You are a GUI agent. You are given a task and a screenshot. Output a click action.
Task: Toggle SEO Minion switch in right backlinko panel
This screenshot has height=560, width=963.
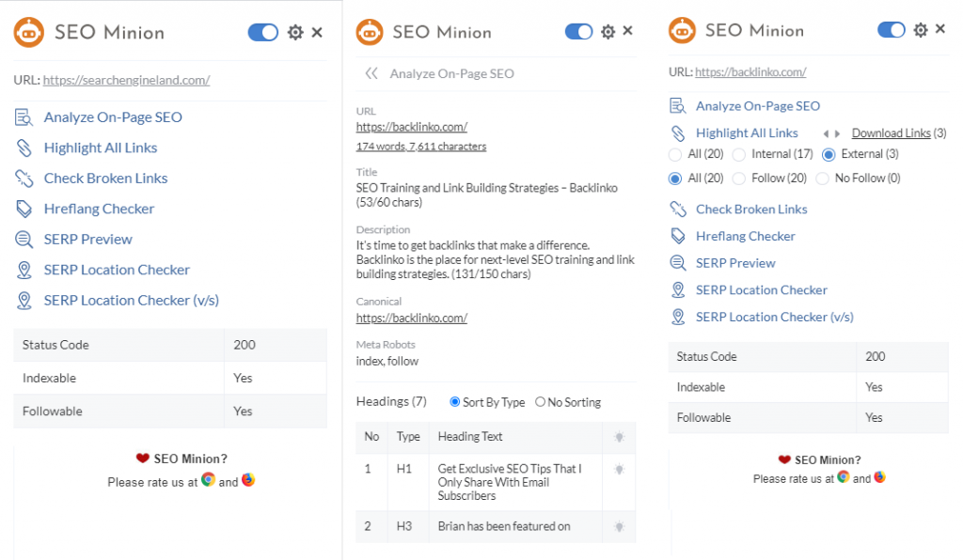[892, 29]
